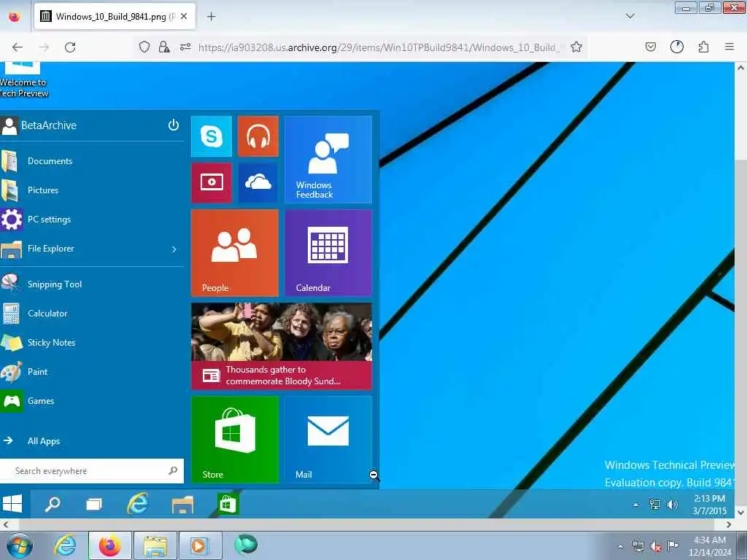
Task: Select the Windows_10_Build_9841.png tab
Action: (115, 16)
